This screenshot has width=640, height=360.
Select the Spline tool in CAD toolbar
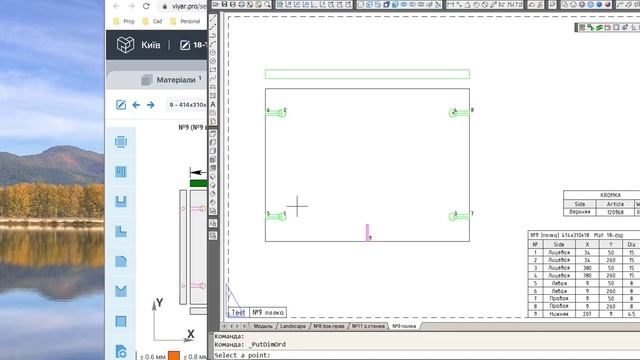coord(213,78)
